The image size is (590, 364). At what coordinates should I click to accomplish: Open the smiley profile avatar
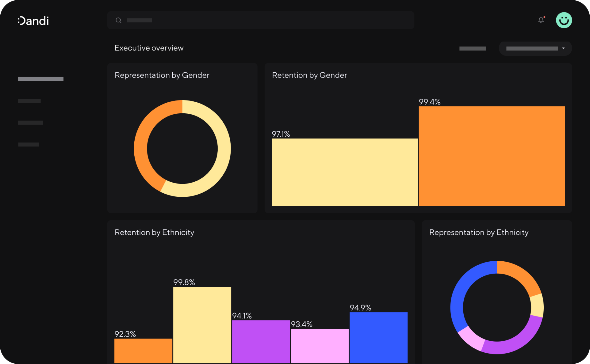point(564,20)
